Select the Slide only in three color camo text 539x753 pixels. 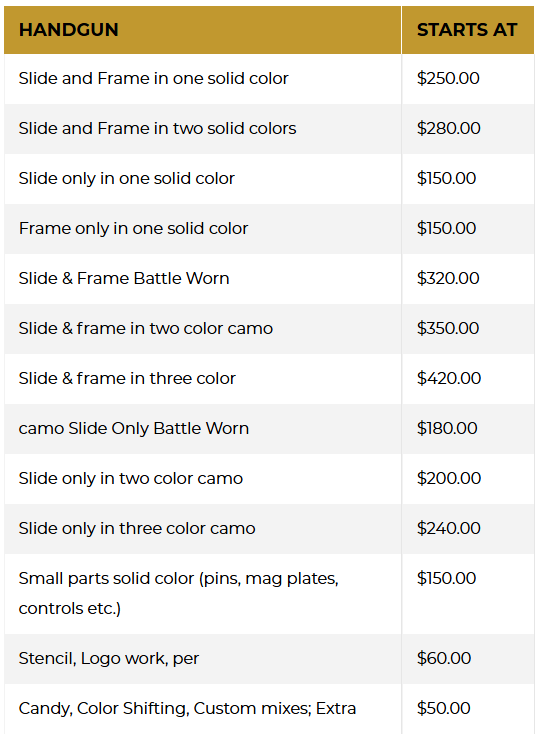(137, 528)
